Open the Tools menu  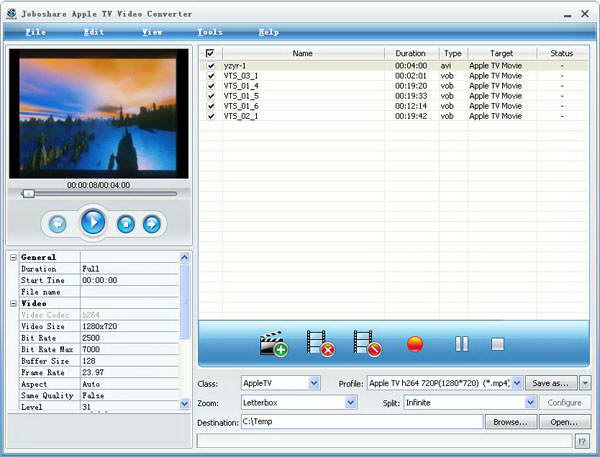(210, 32)
